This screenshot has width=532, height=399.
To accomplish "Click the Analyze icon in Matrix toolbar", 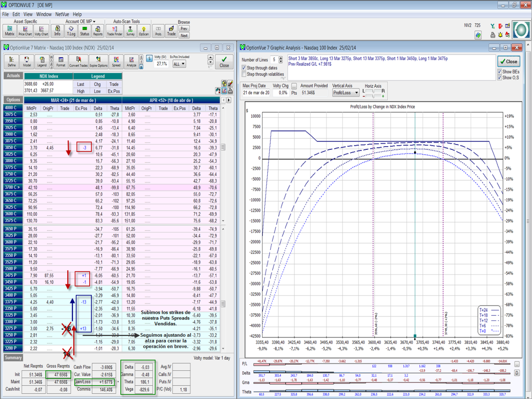I will (x=131, y=61).
